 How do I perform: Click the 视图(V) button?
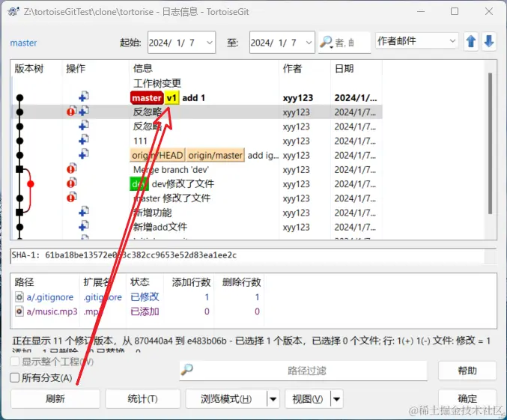[x=308, y=398]
